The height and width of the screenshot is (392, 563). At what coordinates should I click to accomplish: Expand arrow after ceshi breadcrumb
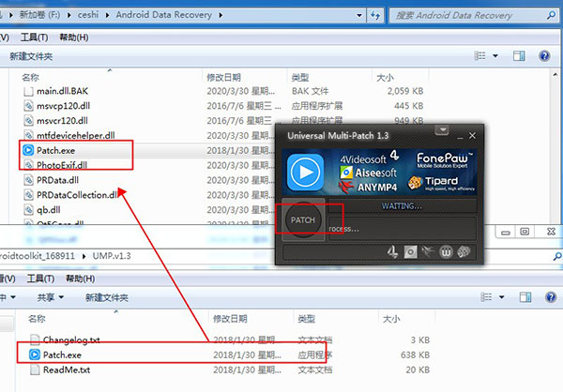click(x=107, y=15)
